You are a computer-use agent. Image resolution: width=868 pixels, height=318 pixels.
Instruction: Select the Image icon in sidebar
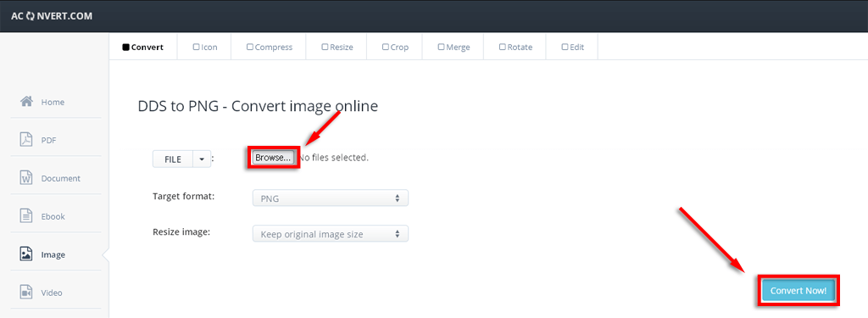(x=26, y=254)
